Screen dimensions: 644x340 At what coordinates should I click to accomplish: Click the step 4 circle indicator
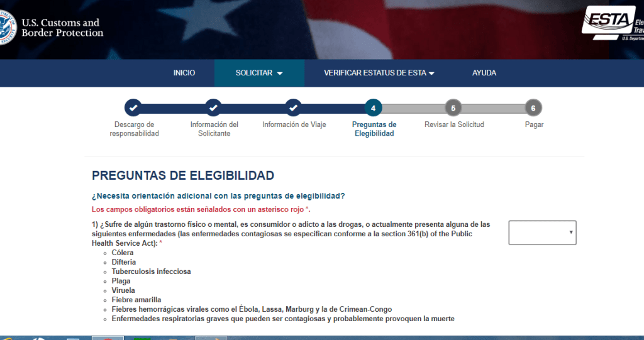click(x=374, y=108)
